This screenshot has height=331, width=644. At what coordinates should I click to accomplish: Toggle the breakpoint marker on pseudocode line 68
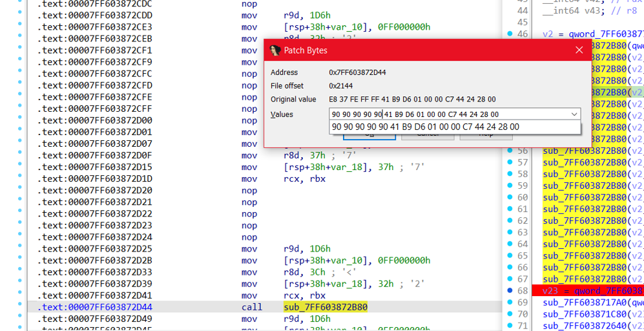(510, 291)
